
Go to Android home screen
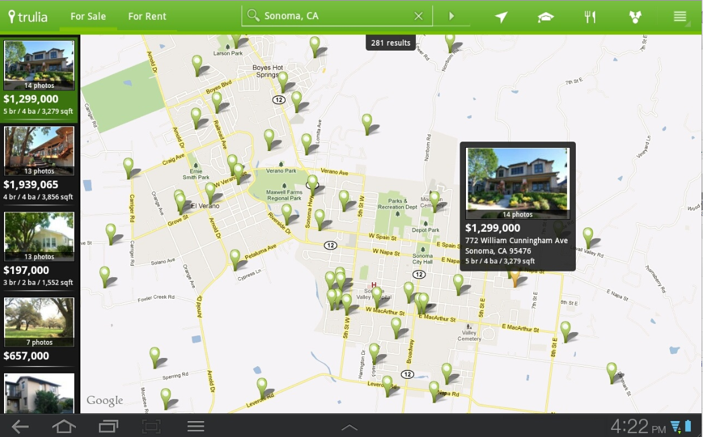[64, 426]
